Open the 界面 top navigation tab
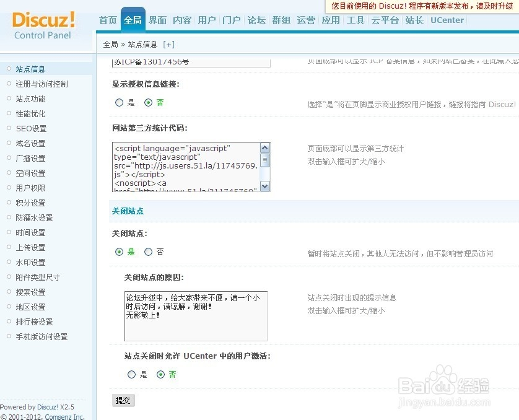Image resolution: width=519 pixels, height=420 pixels. coord(157,20)
